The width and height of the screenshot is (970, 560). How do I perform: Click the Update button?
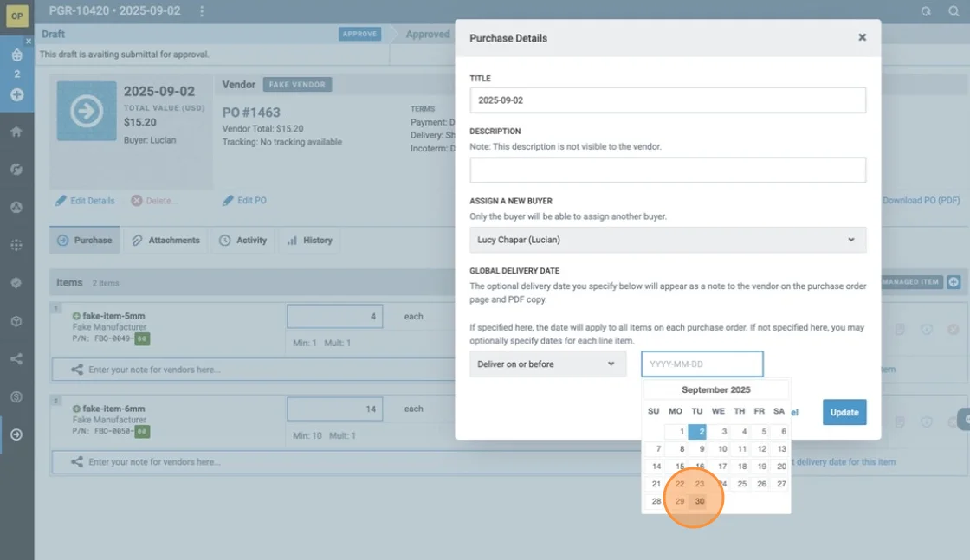[844, 412]
